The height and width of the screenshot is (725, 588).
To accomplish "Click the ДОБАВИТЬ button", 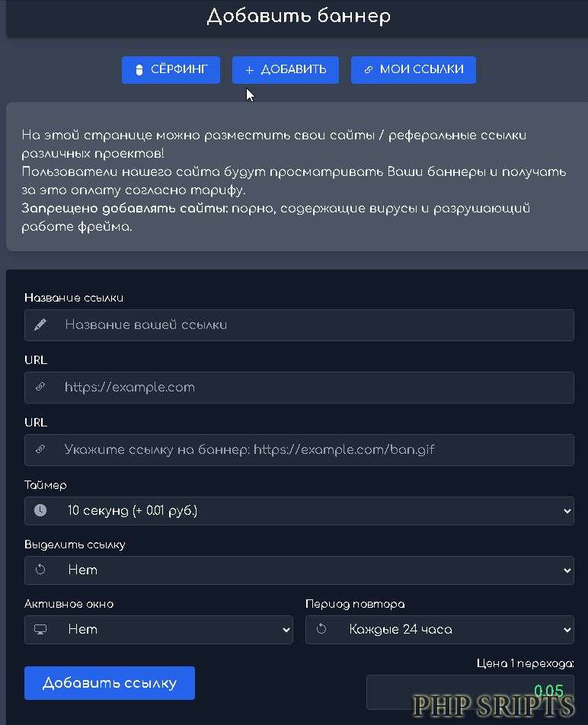I will tap(285, 70).
